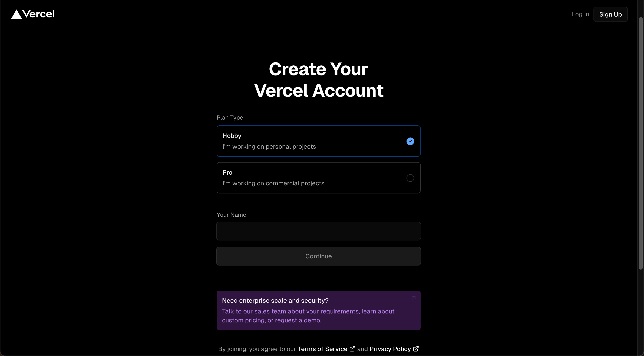
Task: Focus the Your Name input field
Action: click(x=318, y=231)
